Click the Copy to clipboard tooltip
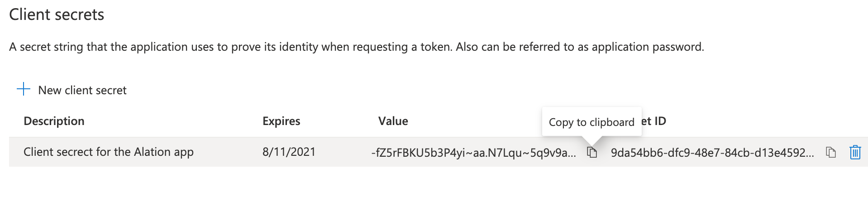 click(591, 122)
